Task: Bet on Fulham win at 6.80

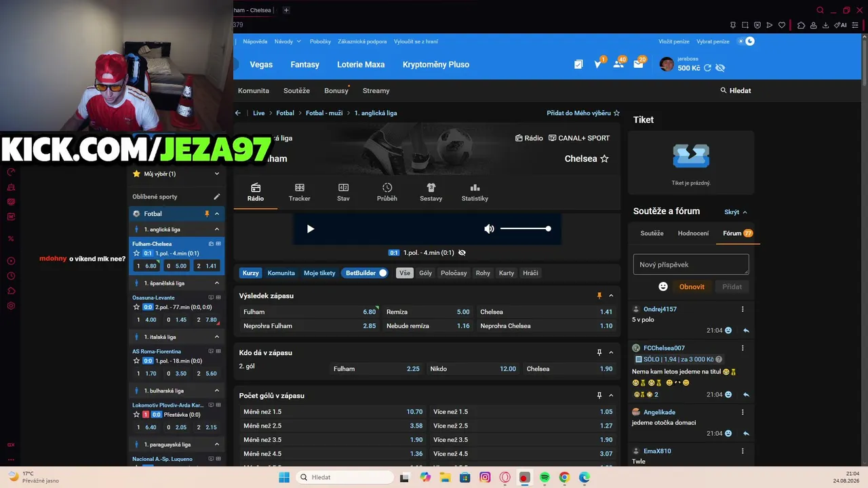Action: coord(309,312)
